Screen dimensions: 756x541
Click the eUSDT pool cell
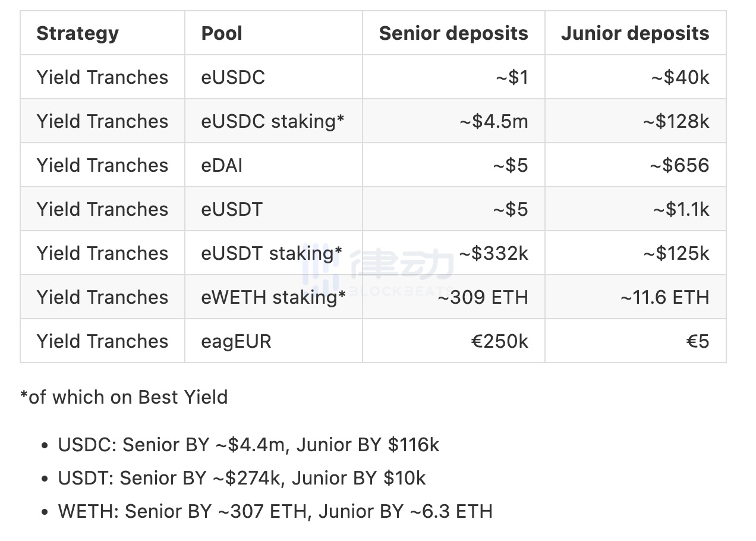point(232,209)
